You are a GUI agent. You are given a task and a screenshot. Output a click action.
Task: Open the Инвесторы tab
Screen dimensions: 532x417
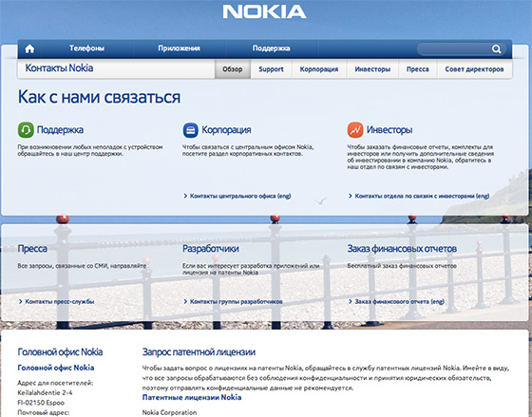coord(372,69)
